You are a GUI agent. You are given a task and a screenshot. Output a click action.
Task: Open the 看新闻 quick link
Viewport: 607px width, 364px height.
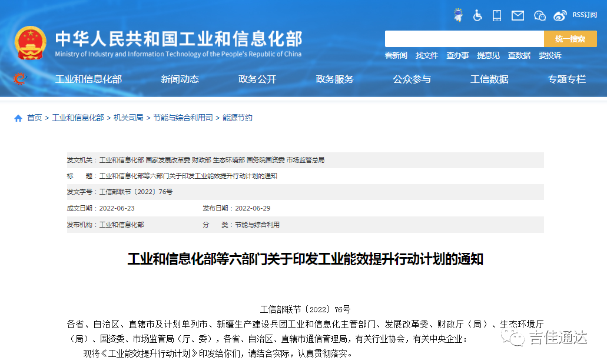pyautogui.click(x=396, y=55)
